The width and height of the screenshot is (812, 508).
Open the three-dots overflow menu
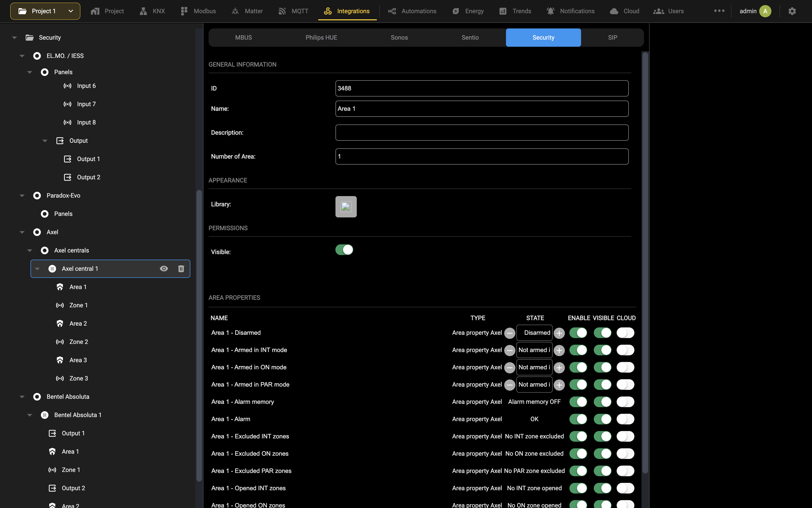point(719,11)
